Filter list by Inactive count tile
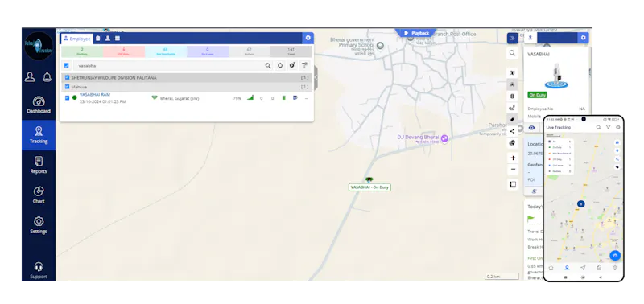This screenshot has height=304, width=644. [250, 51]
